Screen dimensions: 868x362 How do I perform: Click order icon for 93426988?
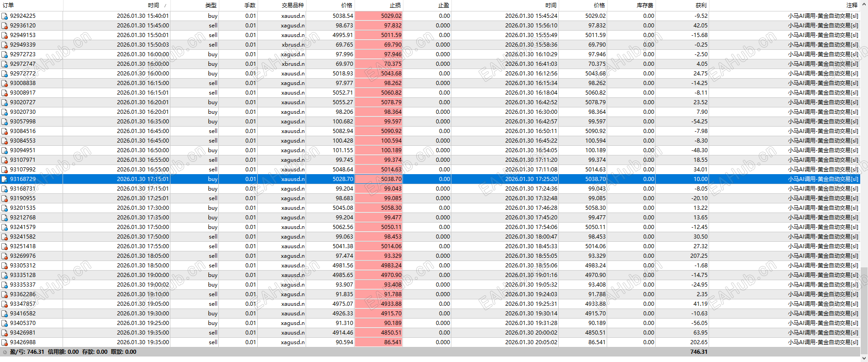coord(5,342)
